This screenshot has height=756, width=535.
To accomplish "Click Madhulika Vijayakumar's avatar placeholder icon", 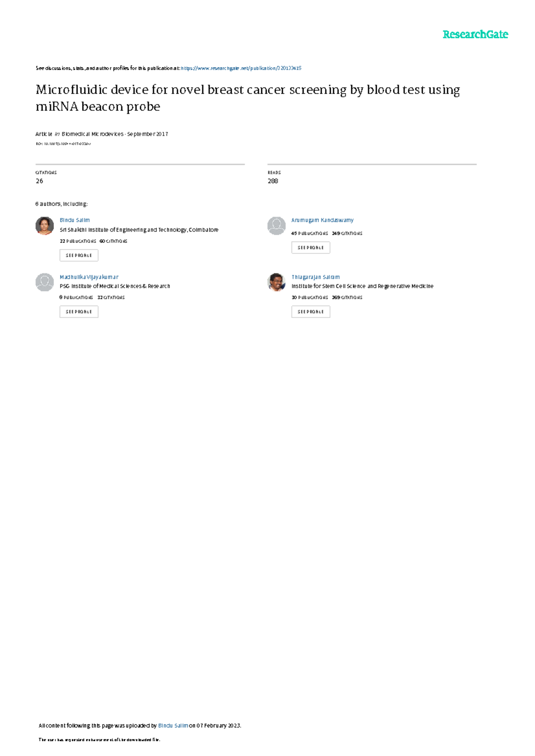I will [45, 282].
